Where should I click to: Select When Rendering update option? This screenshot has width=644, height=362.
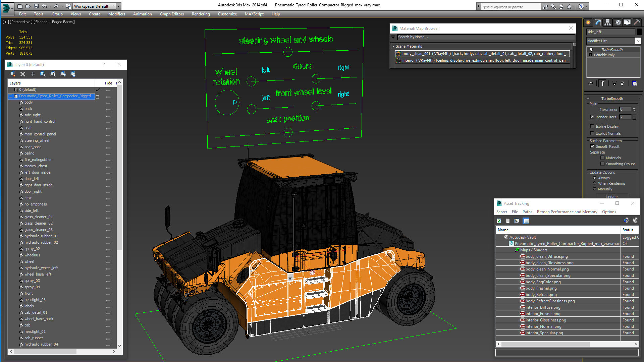595,183
